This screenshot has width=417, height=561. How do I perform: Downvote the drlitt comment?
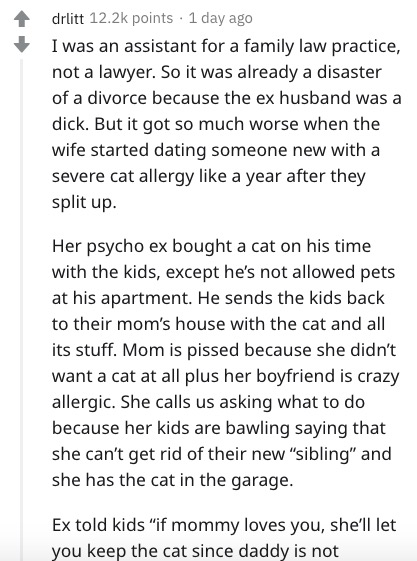pyautogui.click(x=21, y=44)
